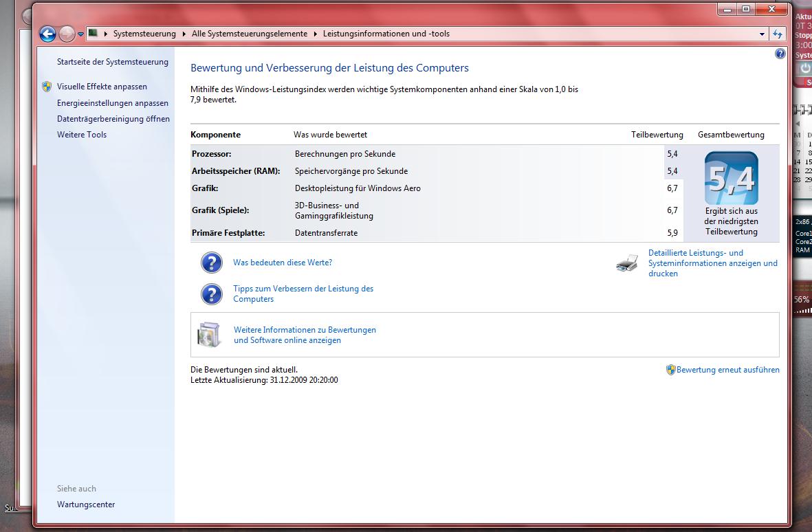Click the 5,4 Gesamtbewertung score badge
Viewport: 812px width, 532px height.
732,178
